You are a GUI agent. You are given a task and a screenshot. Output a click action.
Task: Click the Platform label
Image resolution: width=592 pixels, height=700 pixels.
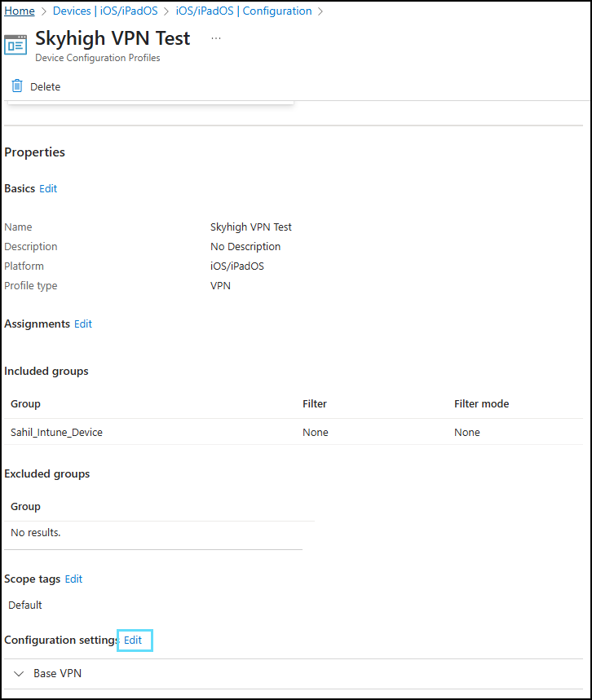(24, 266)
